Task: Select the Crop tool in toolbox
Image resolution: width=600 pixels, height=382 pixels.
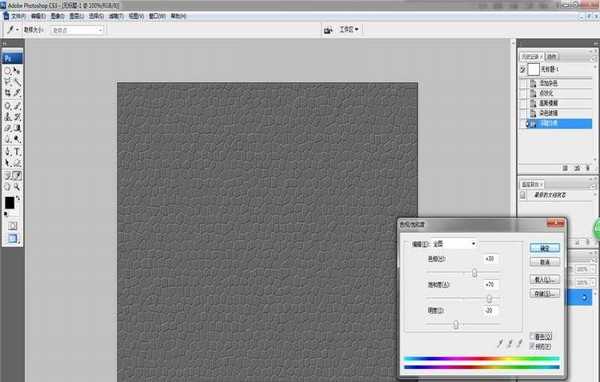Action: [8, 93]
